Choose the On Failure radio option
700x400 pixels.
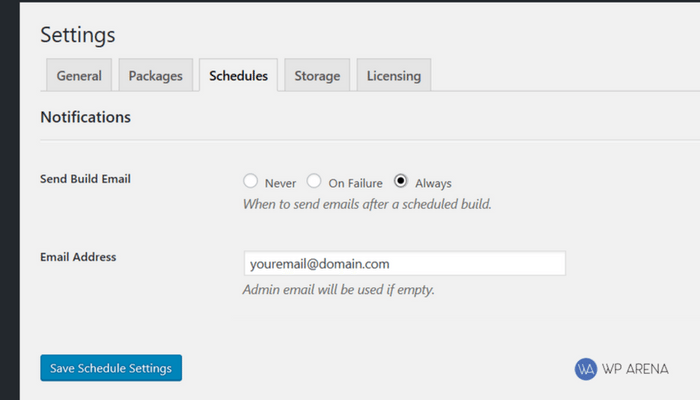(x=314, y=181)
